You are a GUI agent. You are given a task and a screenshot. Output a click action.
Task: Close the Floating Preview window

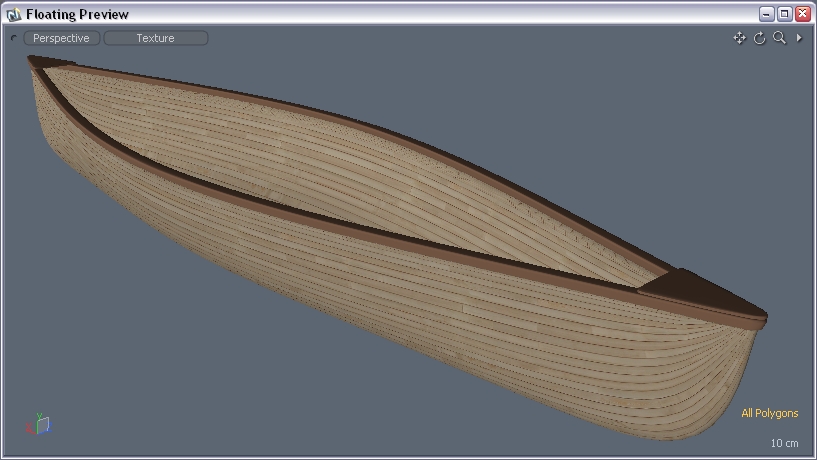pyautogui.click(x=803, y=14)
